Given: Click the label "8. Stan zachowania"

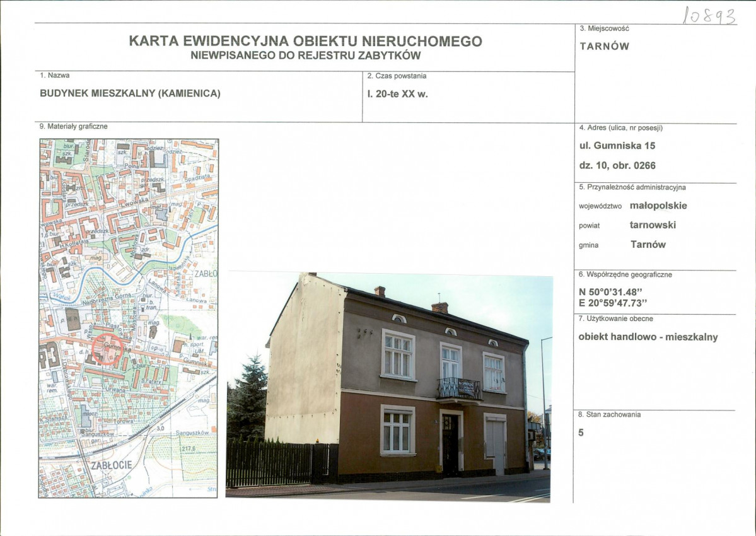Looking at the screenshot, I should (610, 414).
